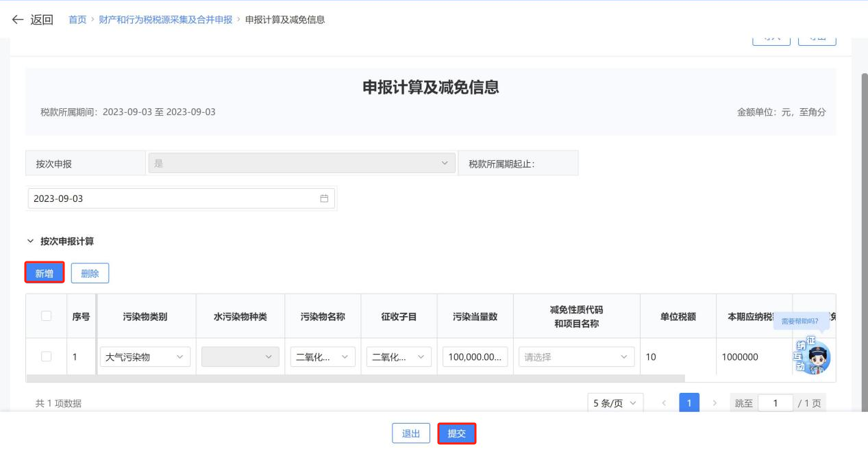Submit the form with 提交 button
The height and width of the screenshot is (451, 868).
(456, 433)
